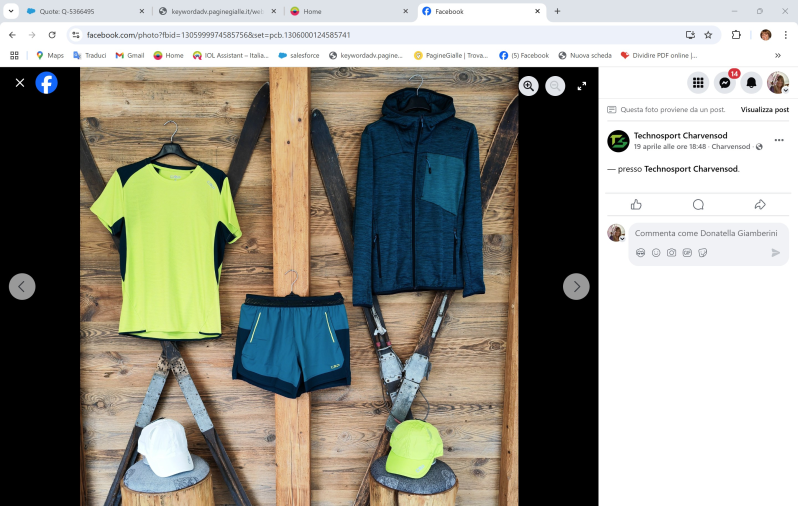Click the photo source message icon
The width and height of the screenshot is (798, 506).
tap(612, 109)
